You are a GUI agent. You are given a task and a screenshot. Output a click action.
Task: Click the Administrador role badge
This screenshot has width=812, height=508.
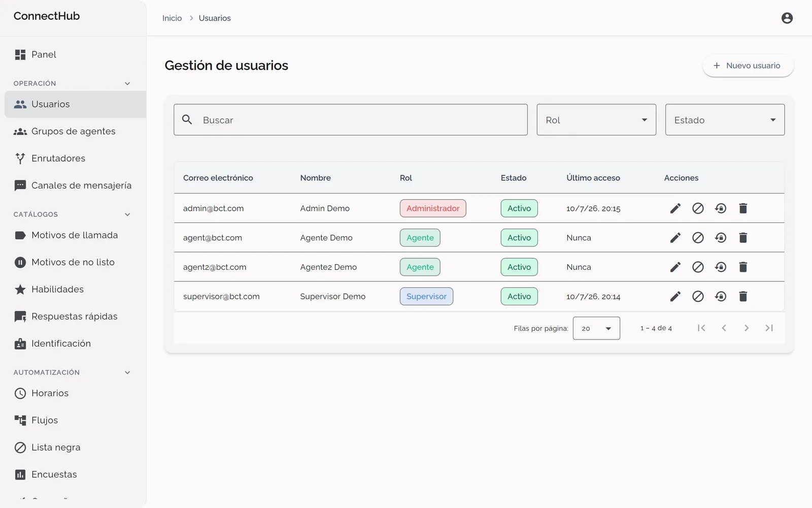point(433,208)
